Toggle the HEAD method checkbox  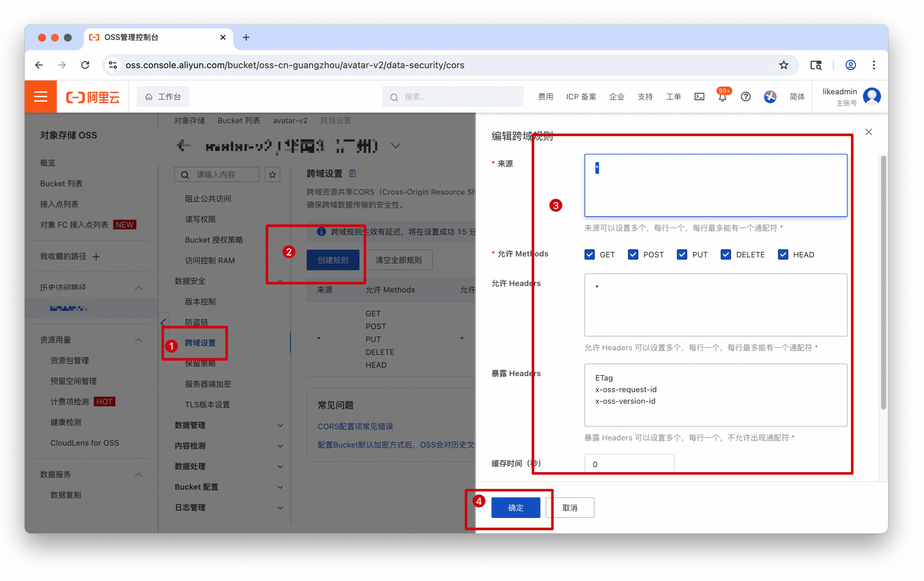(x=783, y=255)
